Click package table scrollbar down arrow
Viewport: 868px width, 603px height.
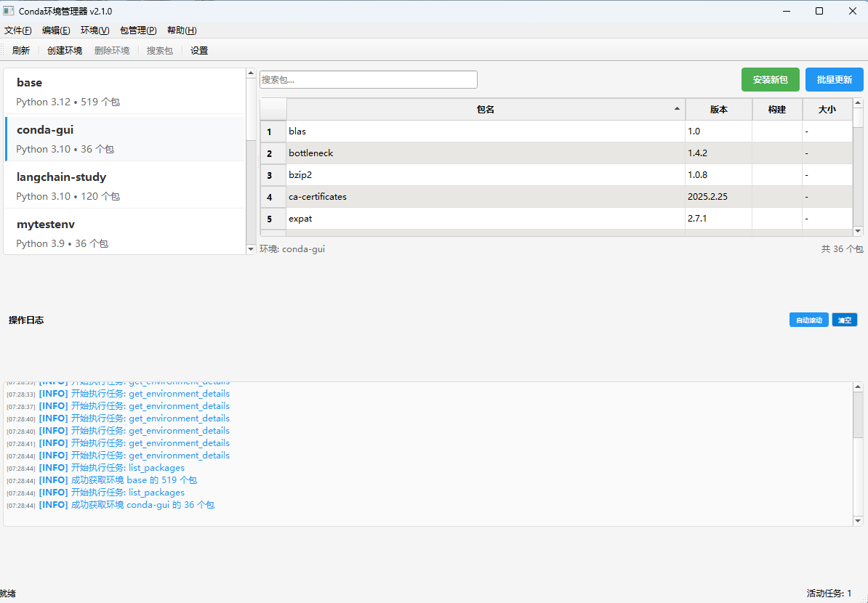pyautogui.click(x=858, y=231)
